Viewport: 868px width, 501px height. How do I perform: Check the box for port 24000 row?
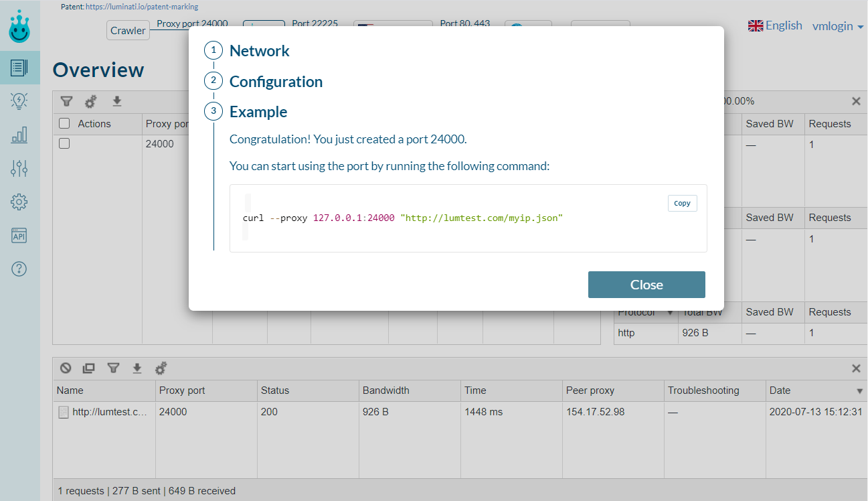64,143
